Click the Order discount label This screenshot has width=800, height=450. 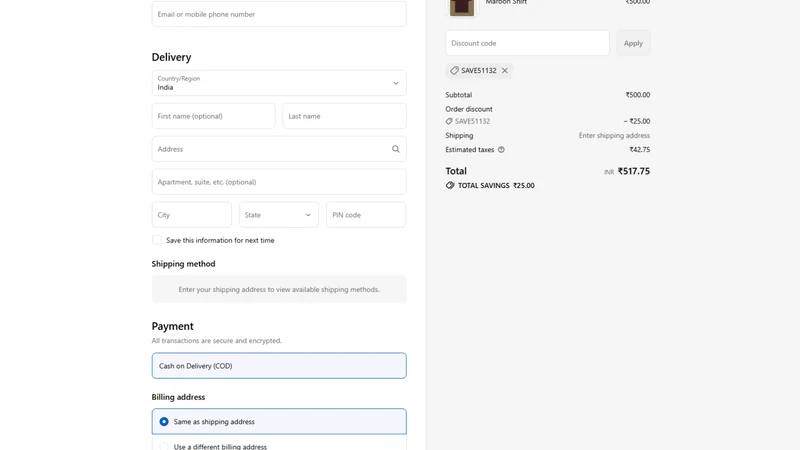pyautogui.click(x=469, y=109)
